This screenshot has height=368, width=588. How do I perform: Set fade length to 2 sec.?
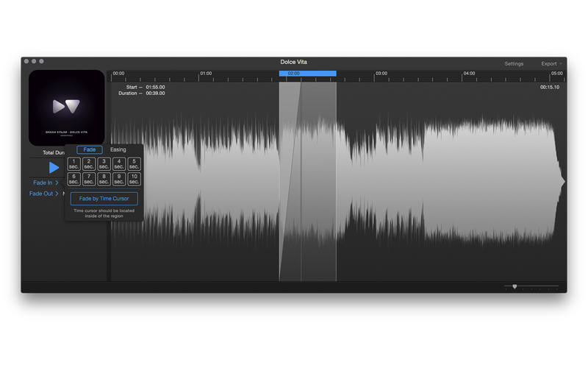89,164
